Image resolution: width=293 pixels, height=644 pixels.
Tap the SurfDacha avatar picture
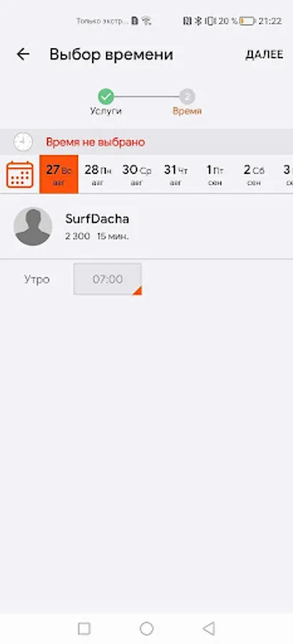click(x=33, y=226)
